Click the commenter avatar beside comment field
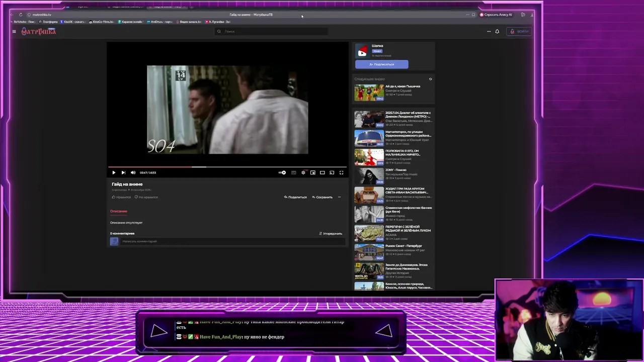This screenshot has height=362, width=644. click(114, 241)
